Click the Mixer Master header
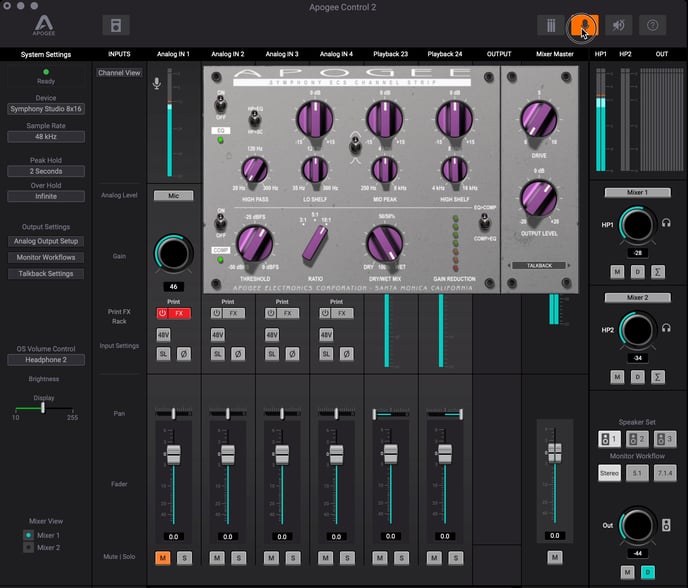This screenshot has height=588, width=688. click(x=555, y=54)
